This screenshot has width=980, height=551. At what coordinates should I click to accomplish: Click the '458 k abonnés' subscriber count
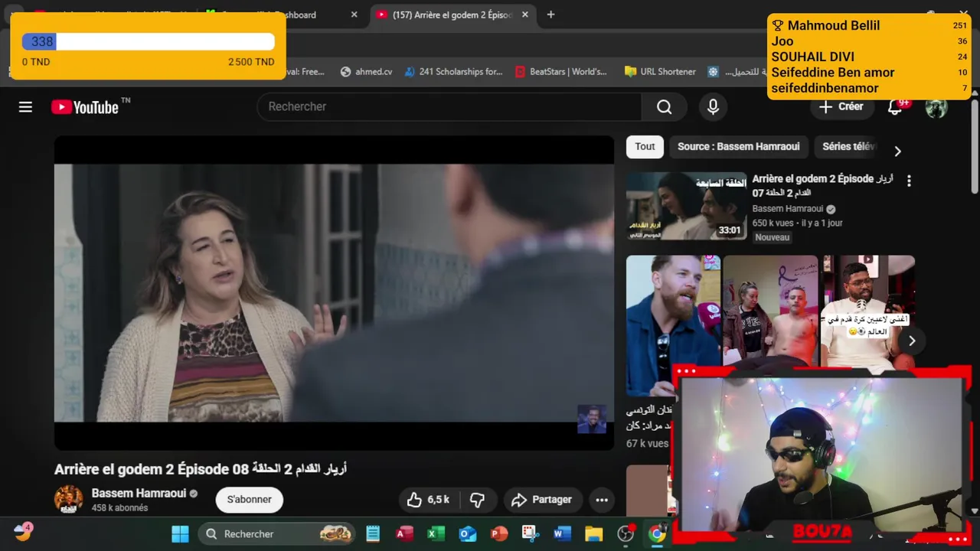tap(120, 508)
